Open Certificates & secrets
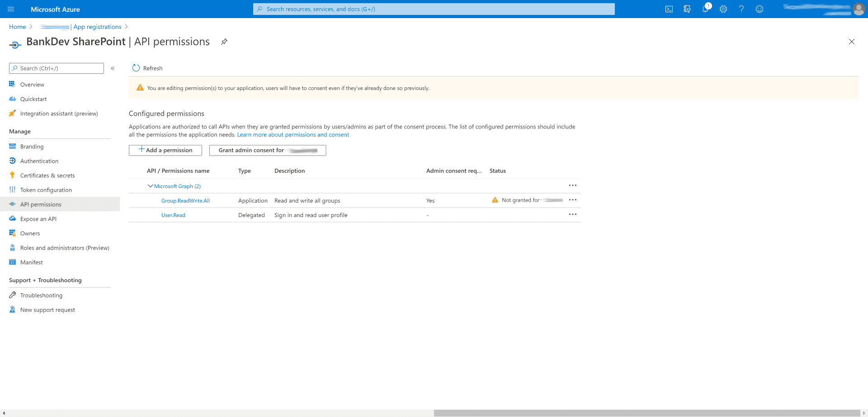 click(47, 175)
